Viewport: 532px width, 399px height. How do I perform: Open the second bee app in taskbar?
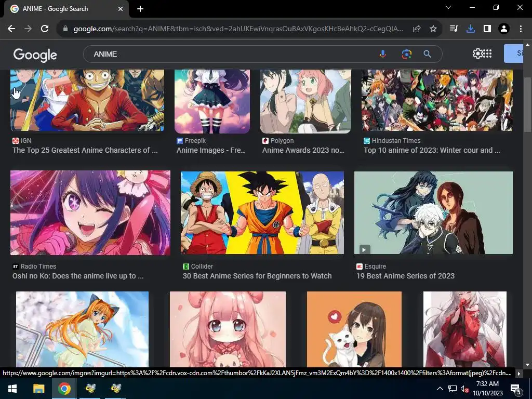116,389
